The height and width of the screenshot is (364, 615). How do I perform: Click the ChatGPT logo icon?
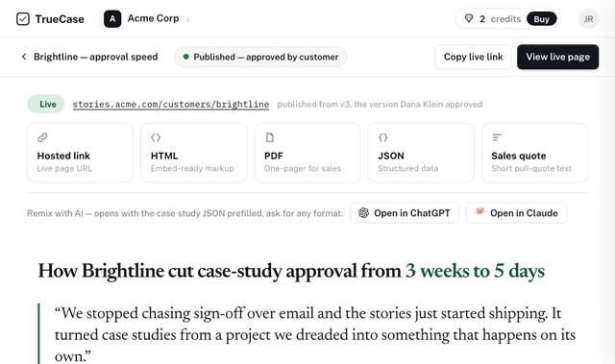(x=363, y=213)
